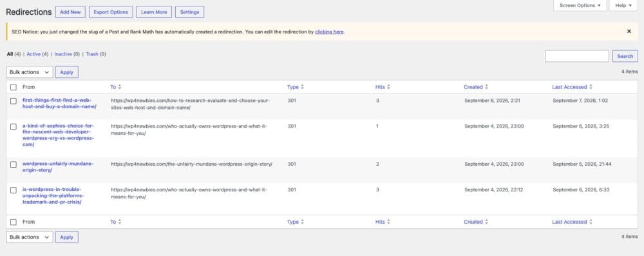Open first-things-first-find-a-web-host redirection link

coord(59,103)
